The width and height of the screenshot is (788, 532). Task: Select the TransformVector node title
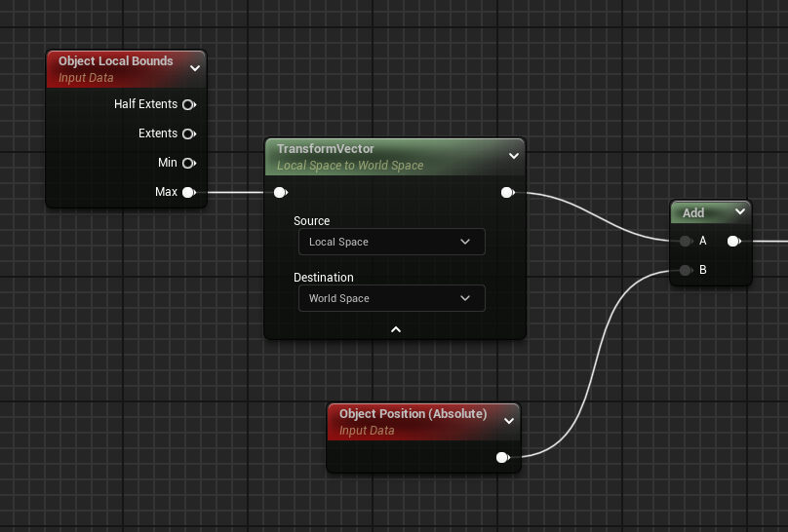325,148
